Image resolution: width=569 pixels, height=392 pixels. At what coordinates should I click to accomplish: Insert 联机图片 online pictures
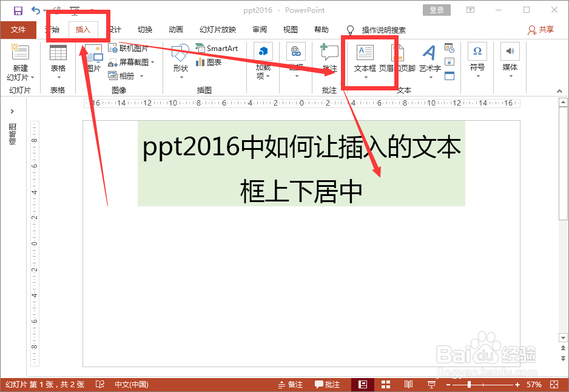tap(128, 49)
